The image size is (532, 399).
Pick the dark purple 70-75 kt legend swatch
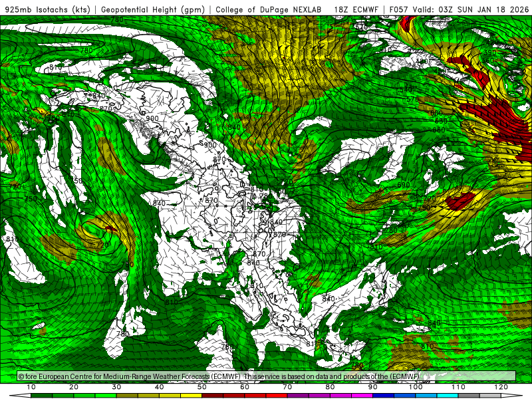pyautogui.click(x=298, y=396)
